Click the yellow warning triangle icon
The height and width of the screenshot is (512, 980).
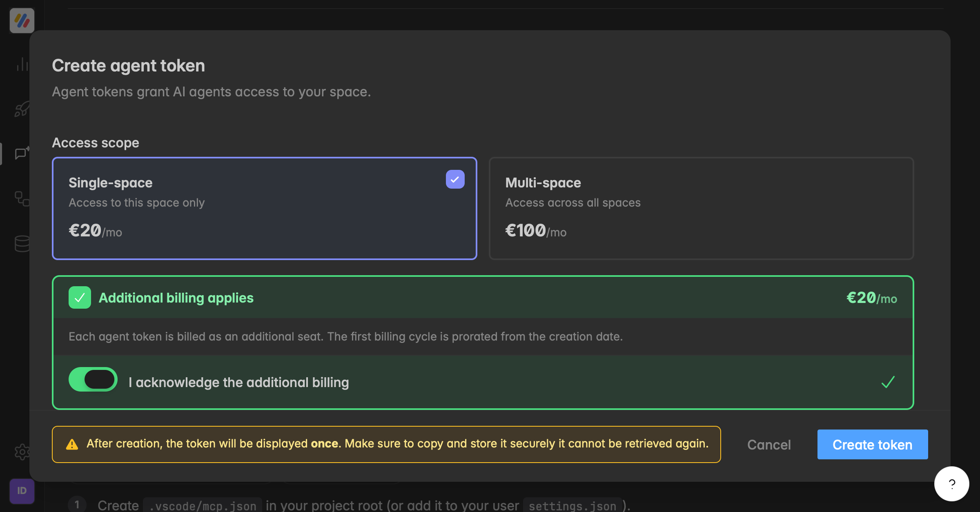point(72,444)
